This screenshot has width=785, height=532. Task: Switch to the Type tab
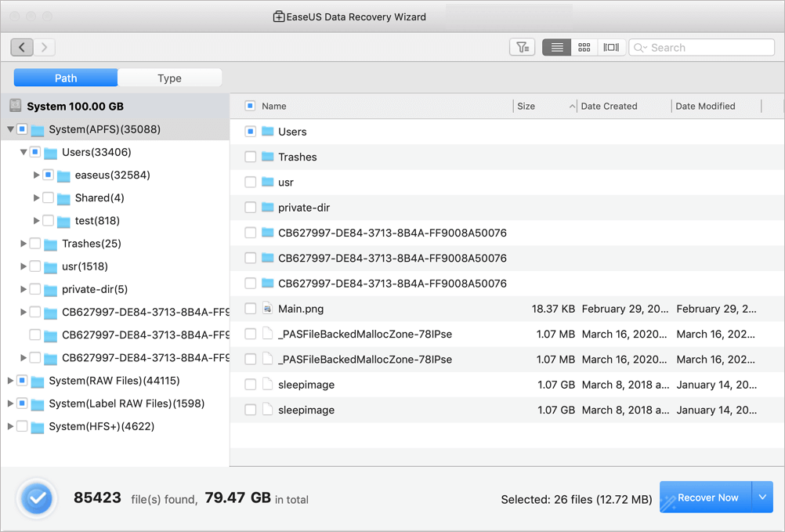[x=169, y=78]
